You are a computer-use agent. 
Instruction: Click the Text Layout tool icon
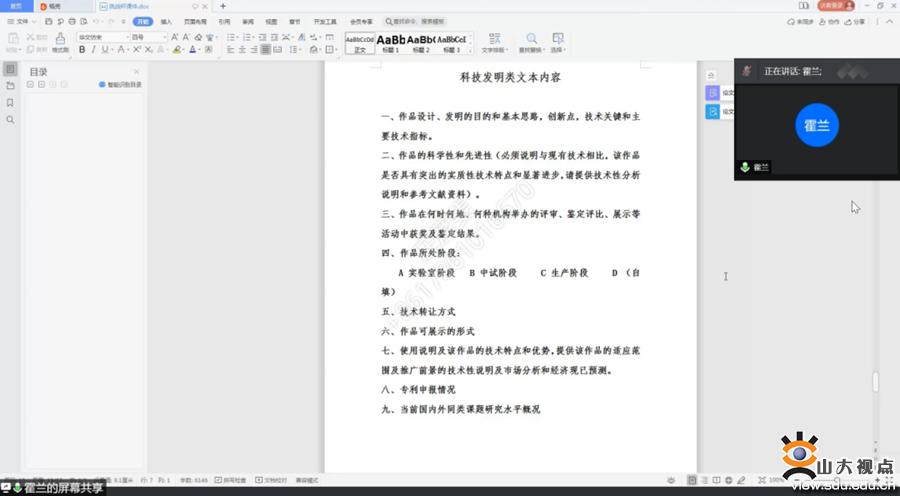[x=493, y=40]
